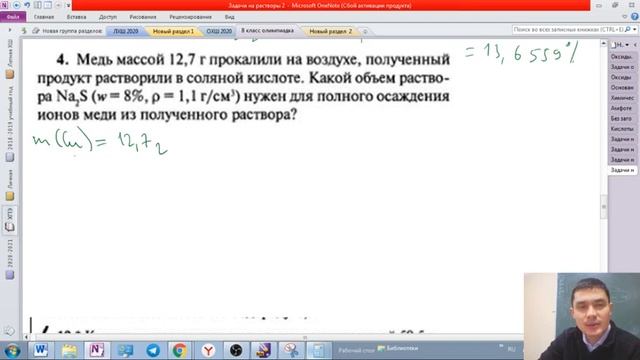
Task: Open the new page dropdown in page list
Action: click(627, 44)
